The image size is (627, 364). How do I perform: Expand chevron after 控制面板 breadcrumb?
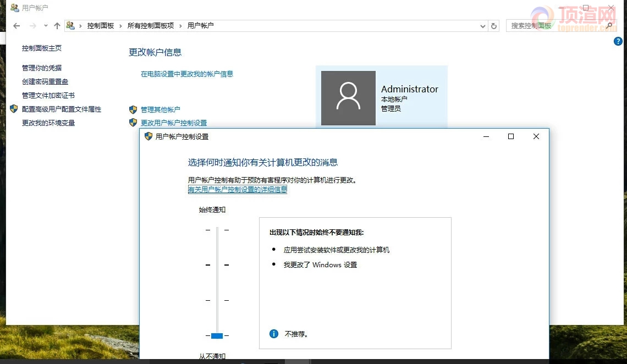(x=120, y=26)
